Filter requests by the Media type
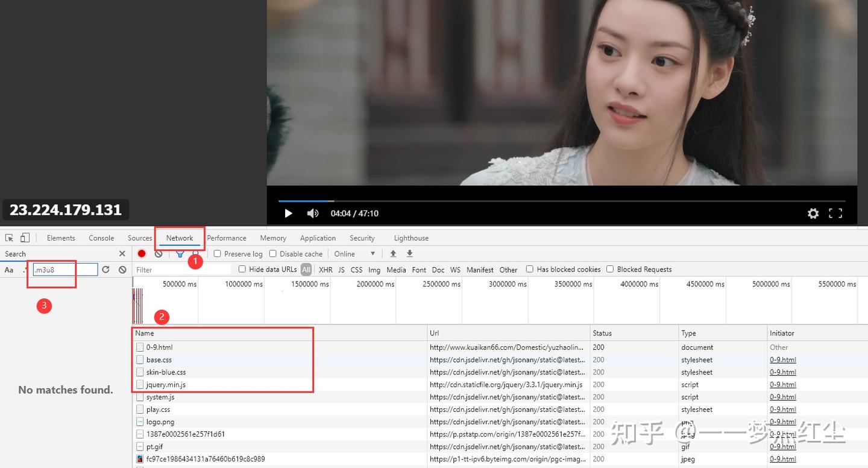Image resolution: width=868 pixels, height=468 pixels. (396, 270)
